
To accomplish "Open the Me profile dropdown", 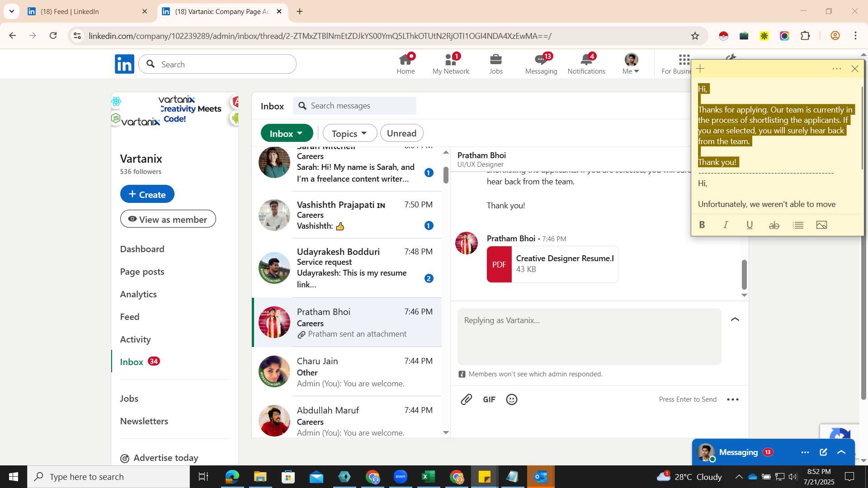I will tap(631, 64).
